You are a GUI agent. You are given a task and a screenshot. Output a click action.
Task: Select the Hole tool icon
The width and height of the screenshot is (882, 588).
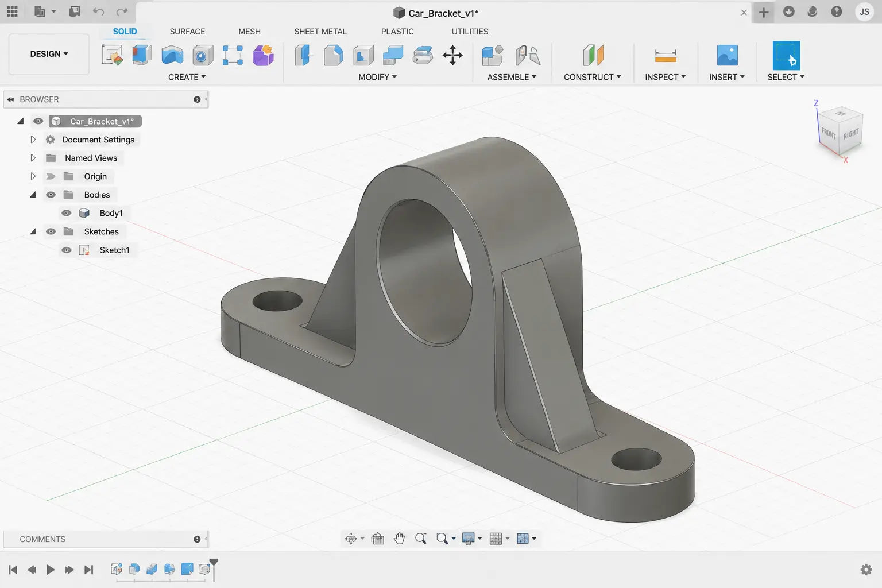pyautogui.click(x=202, y=55)
